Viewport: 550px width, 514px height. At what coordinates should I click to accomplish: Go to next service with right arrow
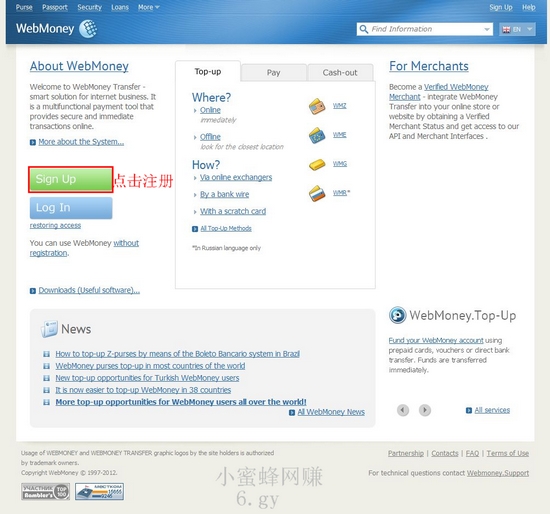[x=424, y=410]
